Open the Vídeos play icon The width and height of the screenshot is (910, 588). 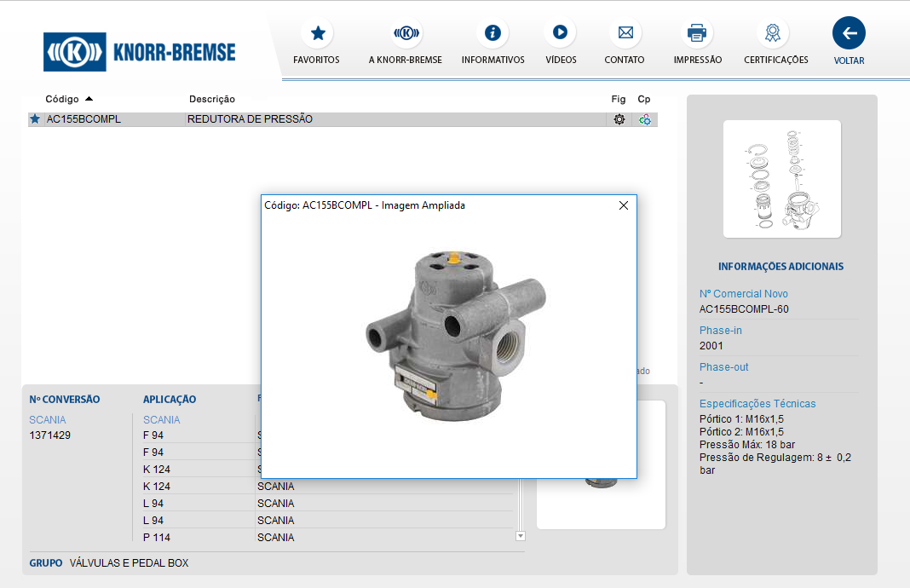click(560, 33)
